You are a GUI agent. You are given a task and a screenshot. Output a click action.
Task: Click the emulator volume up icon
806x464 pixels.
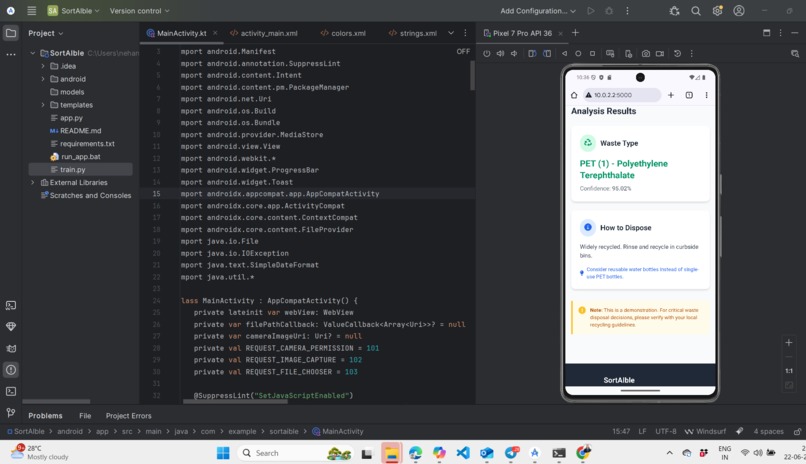coord(500,53)
